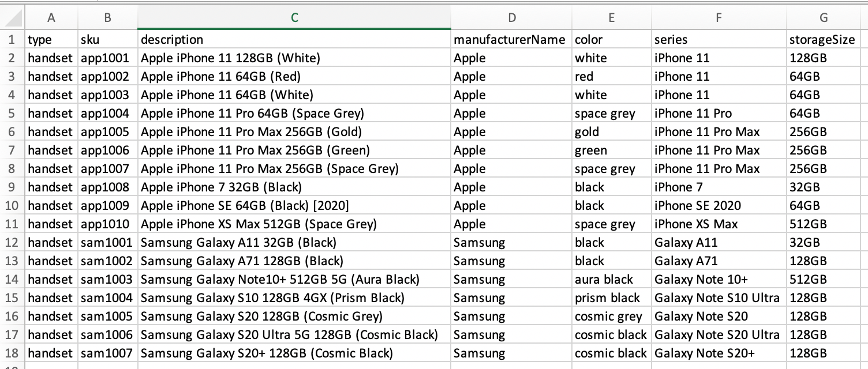This screenshot has height=369, width=868.
Task: Click 'Apple iPhone XS Max 512GB (Space Grey)' cell
Action: pyautogui.click(x=294, y=224)
